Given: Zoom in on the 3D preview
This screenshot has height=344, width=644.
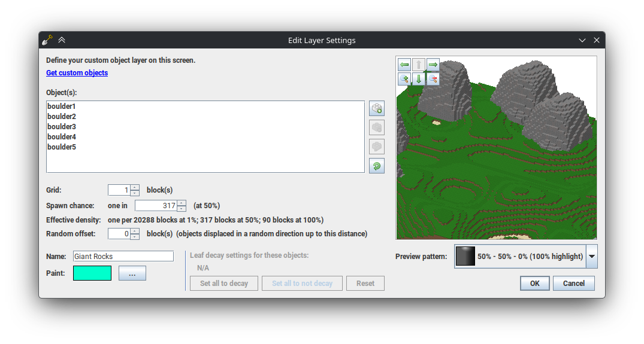Looking at the screenshot, I should pos(404,79).
